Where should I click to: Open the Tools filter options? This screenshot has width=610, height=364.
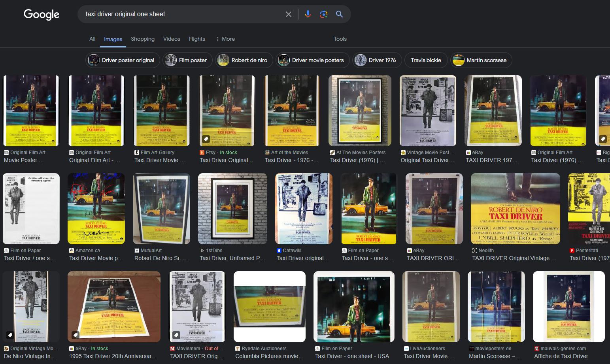coord(340,39)
